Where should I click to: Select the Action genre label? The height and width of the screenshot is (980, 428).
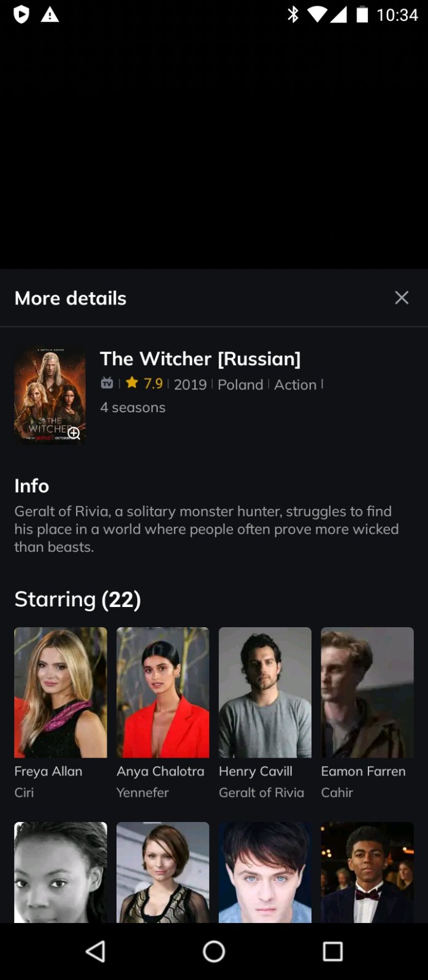pyautogui.click(x=296, y=385)
